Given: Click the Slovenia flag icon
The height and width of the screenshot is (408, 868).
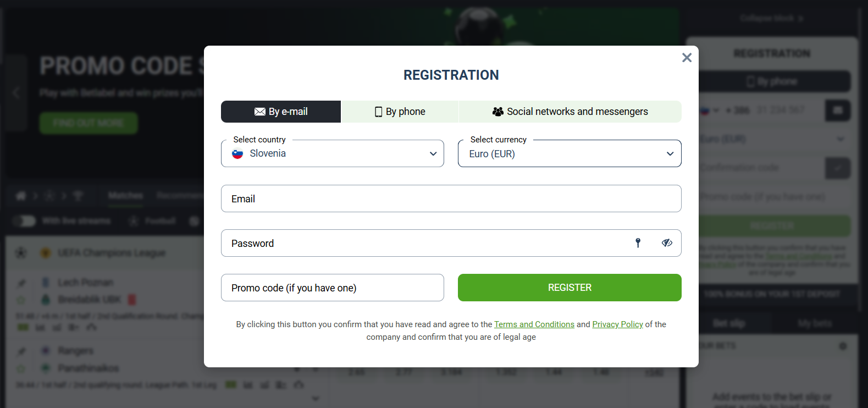Looking at the screenshot, I should (x=237, y=154).
